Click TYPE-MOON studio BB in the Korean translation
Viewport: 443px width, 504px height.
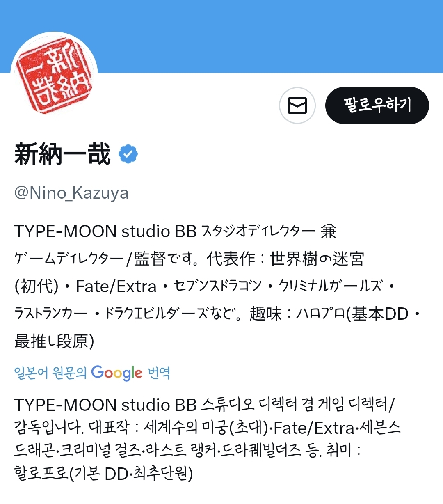click(105, 405)
